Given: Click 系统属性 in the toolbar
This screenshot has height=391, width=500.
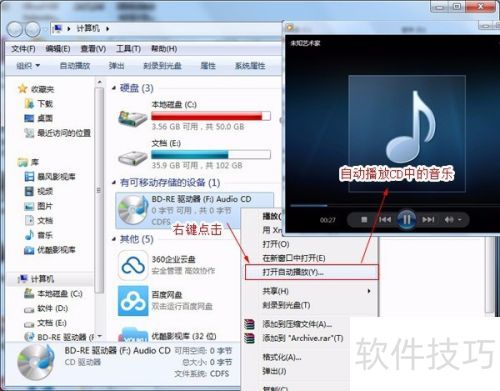Looking at the screenshot, I should (x=250, y=66).
